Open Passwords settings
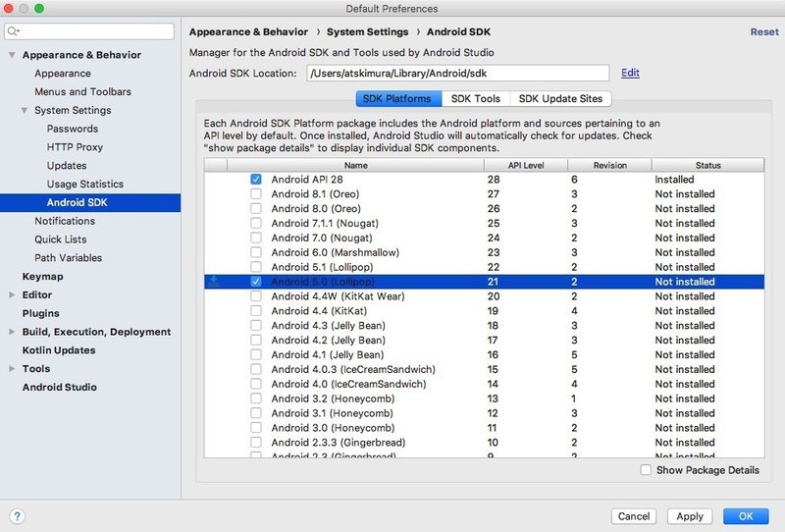This screenshot has height=532, width=785. coord(73,129)
